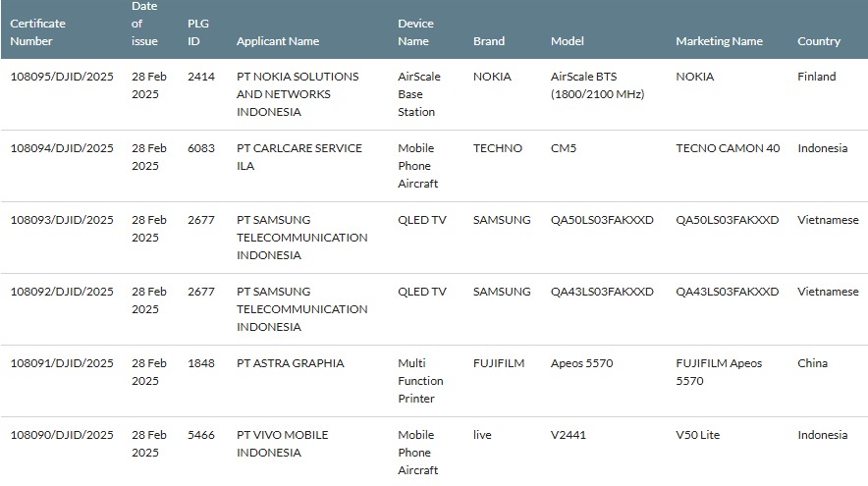Click the Marketing Name column header
868x486 pixels.
pyautogui.click(x=719, y=41)
